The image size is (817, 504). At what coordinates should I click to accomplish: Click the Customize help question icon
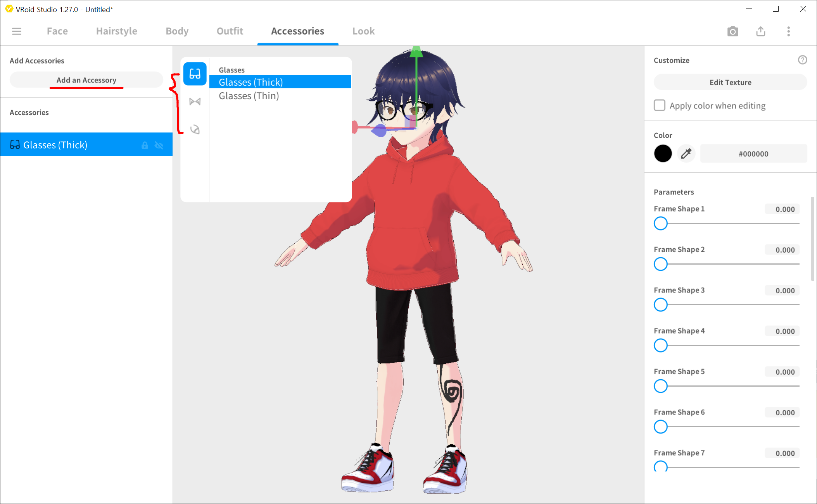coord(802,60)
